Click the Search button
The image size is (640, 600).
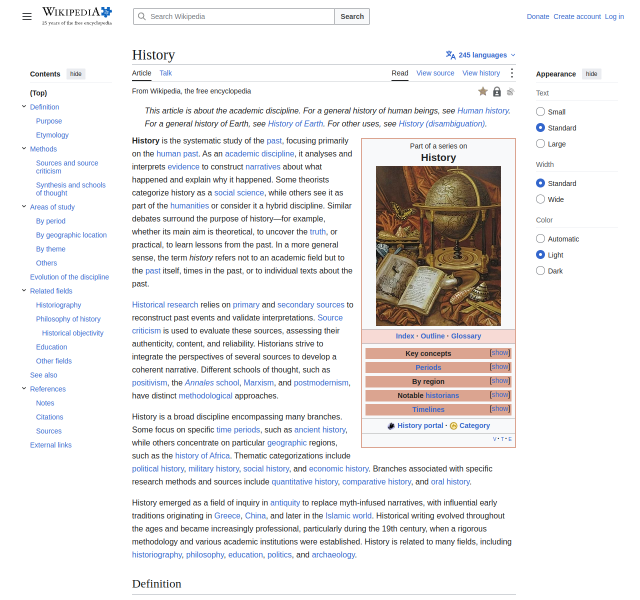click(352, 16)
